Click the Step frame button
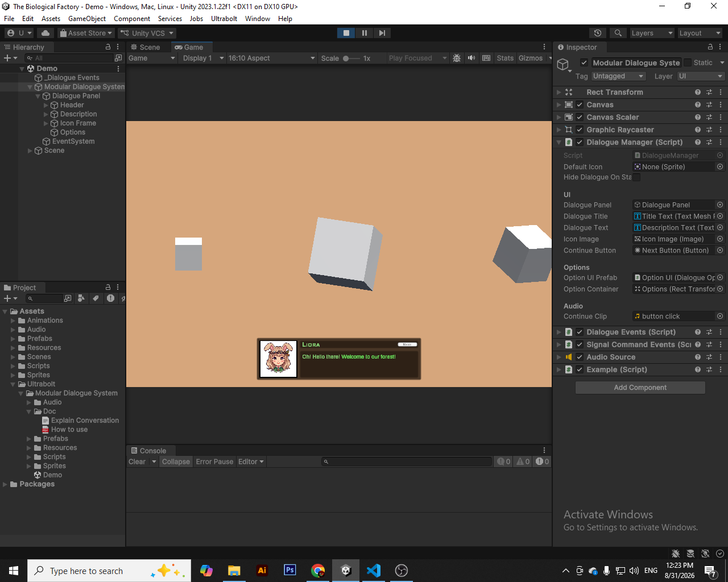This screenshot has height=582, width=728. [382, 33]
